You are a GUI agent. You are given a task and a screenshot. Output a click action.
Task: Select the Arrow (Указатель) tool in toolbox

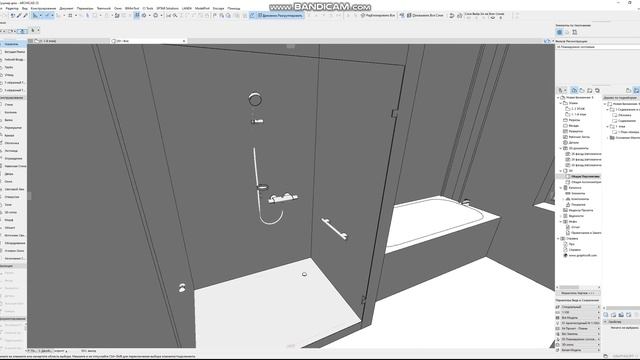(x=13, y=44)
